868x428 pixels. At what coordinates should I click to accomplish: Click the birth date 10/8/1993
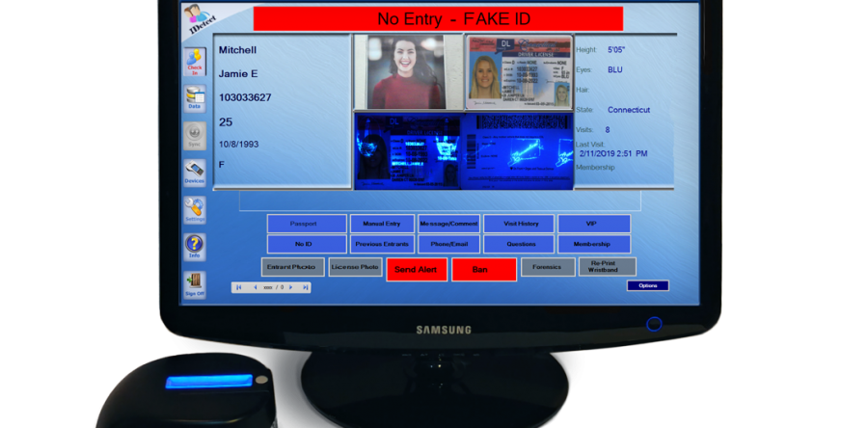click(238, 145)
